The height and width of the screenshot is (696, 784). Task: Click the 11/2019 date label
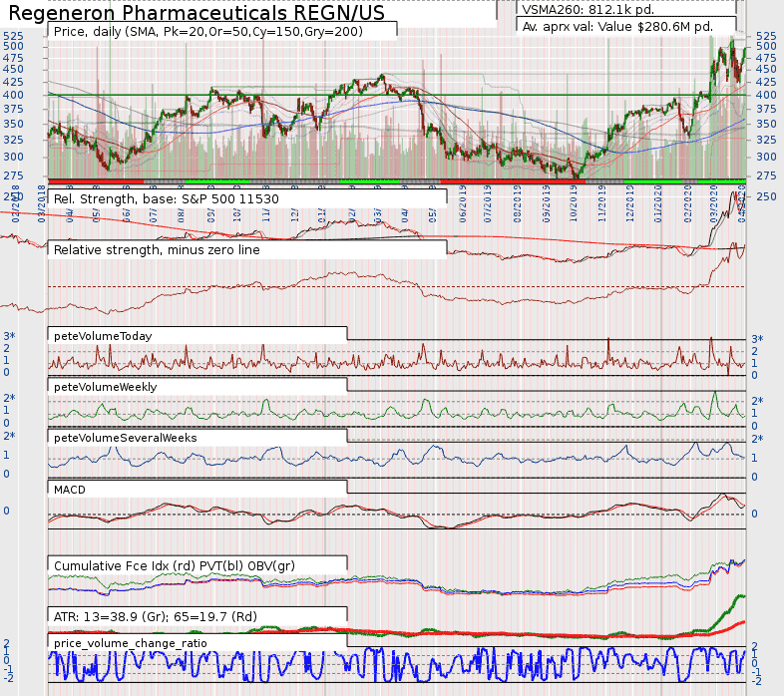coord(602,204)
